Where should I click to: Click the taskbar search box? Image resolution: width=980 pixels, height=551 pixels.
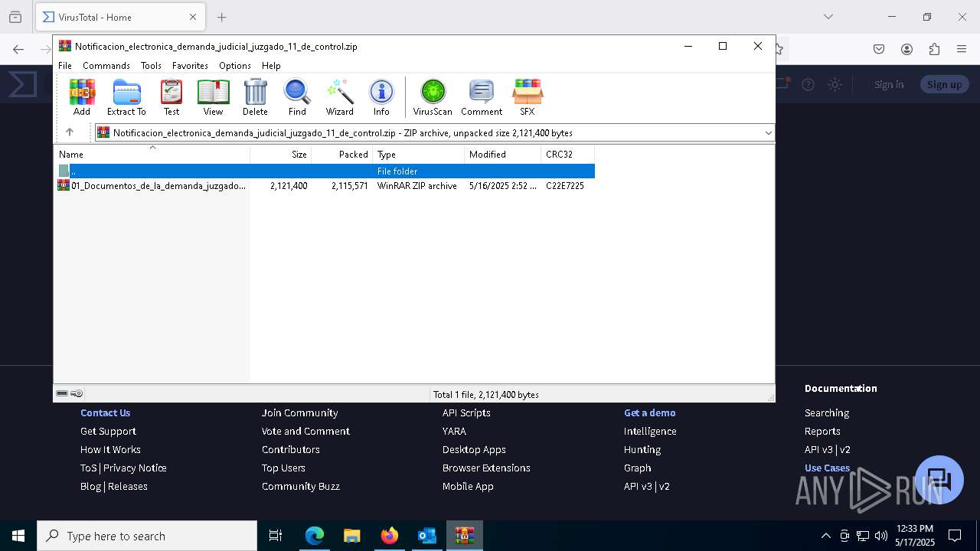point(147,536)
